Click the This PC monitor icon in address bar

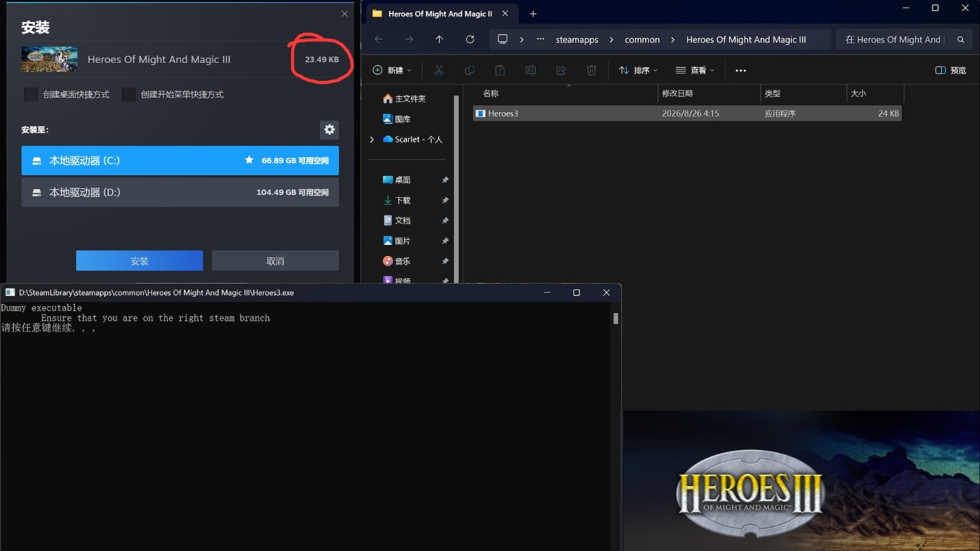502,39
